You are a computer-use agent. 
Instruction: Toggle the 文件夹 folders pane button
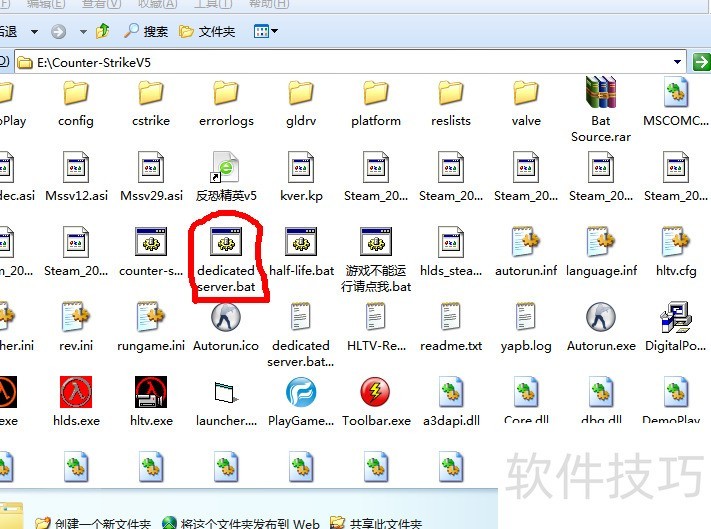[x=207, y=31]
